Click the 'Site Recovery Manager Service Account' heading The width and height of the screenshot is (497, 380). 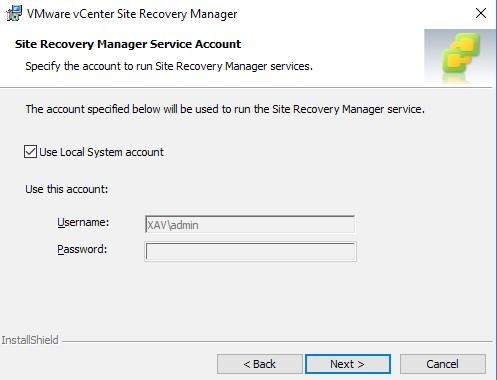click(128, 44)
